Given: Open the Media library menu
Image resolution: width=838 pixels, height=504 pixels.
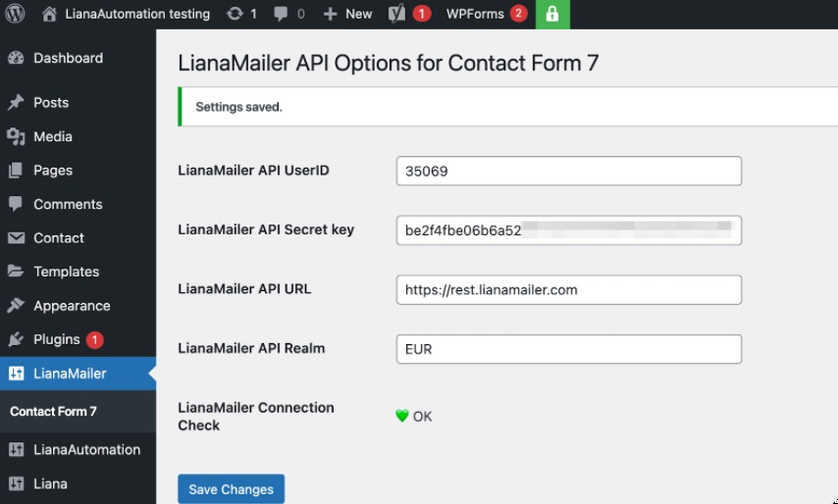Looking at the screenshot, I should click(53, 136).
